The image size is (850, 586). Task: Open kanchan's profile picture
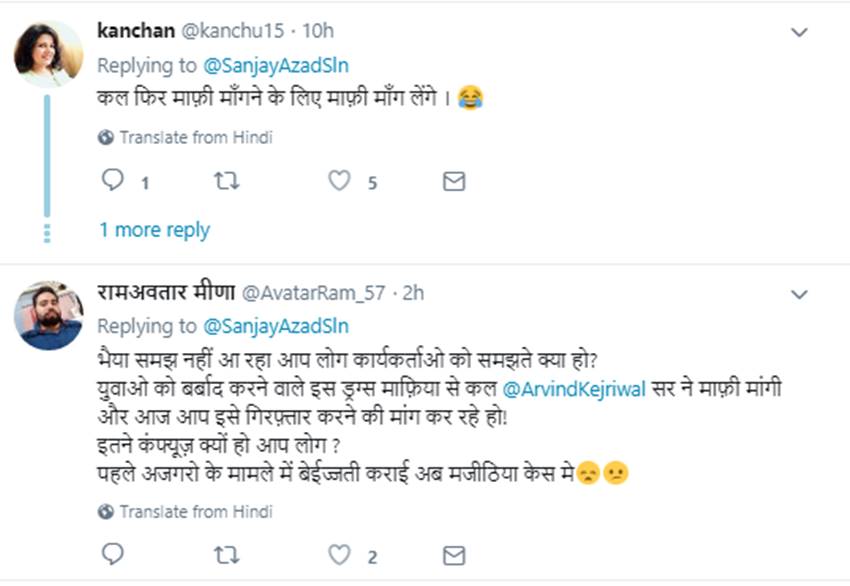click(x=48, y=54)
